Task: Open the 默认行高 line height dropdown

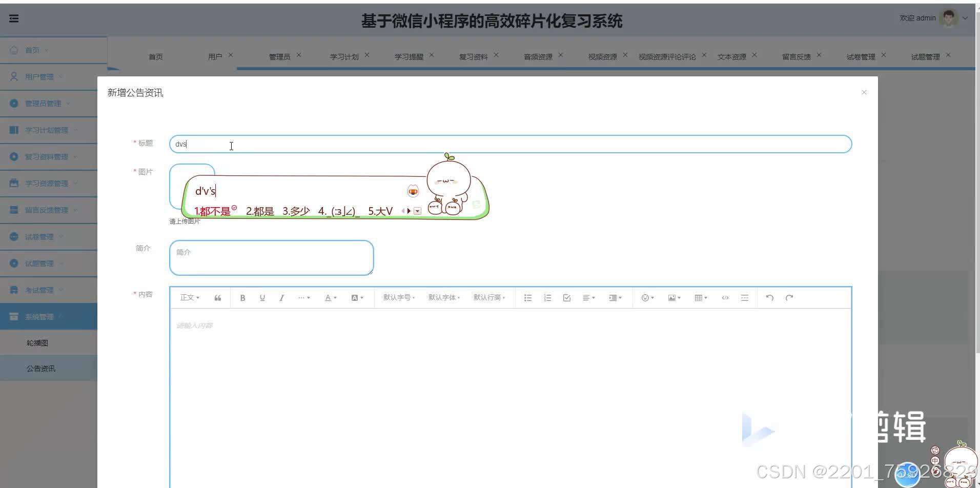Action: tap(489, 298)
